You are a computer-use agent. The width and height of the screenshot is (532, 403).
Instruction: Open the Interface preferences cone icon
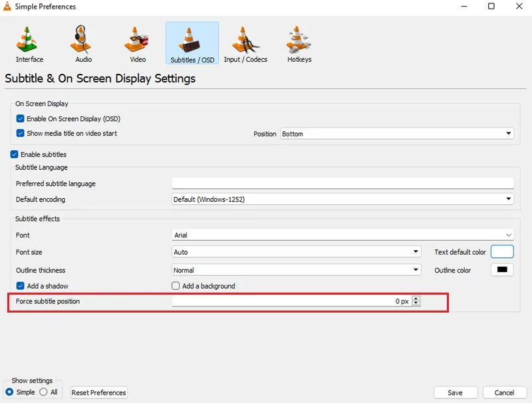[x=27, y=39]
